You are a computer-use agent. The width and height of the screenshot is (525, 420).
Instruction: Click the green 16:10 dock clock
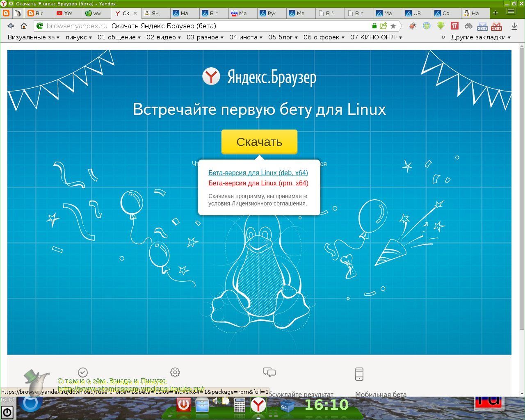[326, 405]
